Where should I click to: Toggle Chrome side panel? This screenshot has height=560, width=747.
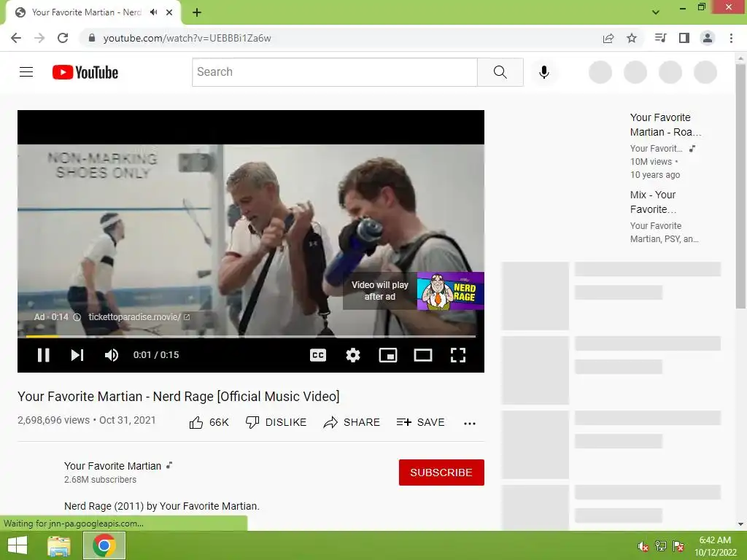(684, 38)
